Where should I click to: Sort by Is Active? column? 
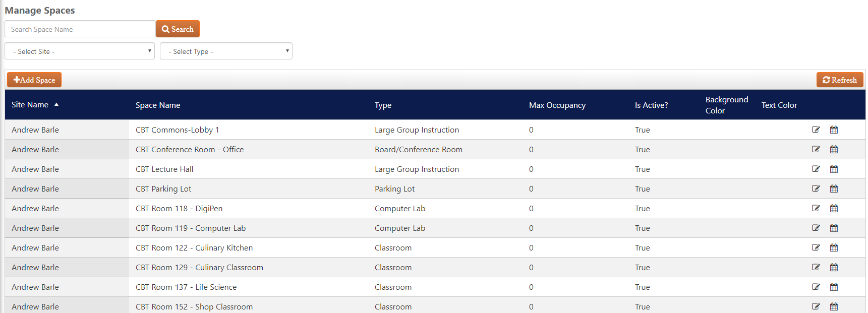click(x=651, y=105)
